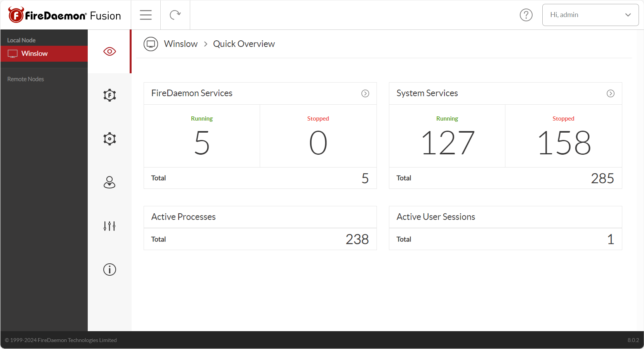Open FireDaemon Services arrow icon

click(x=365, y=93)
